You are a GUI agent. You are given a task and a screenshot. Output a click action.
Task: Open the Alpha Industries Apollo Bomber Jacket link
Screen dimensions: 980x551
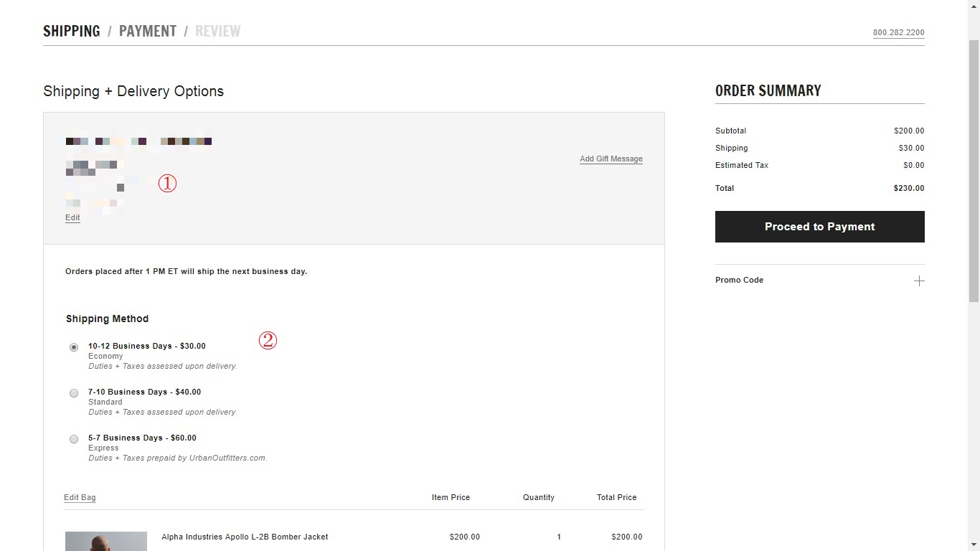click(x=245, y=537)
